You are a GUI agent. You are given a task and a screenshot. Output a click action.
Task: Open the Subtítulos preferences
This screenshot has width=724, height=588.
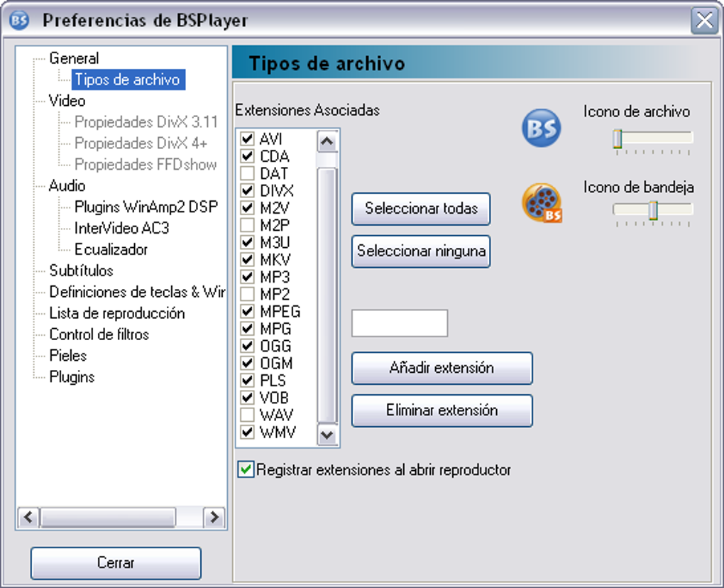pyautogui.click(x=81, y=271)
